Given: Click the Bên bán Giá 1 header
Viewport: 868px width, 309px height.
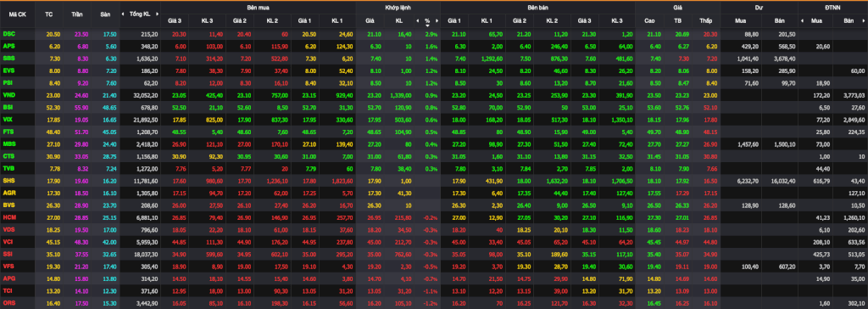Looking at the screenshot, I should 454,20.
